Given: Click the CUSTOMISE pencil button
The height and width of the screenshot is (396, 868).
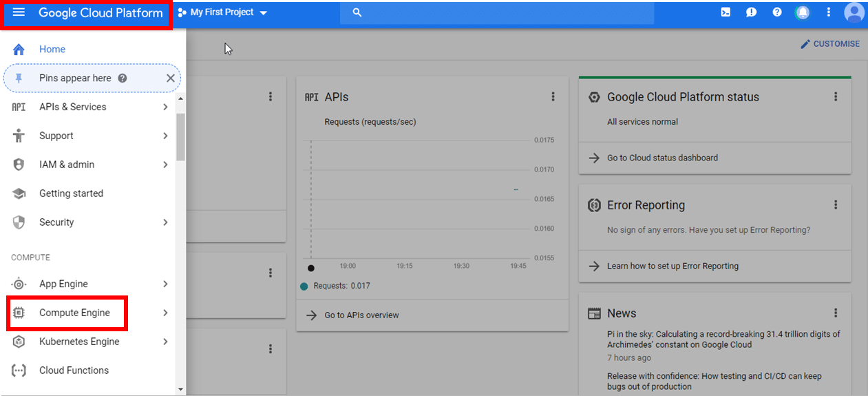Looking at the screenshot, I should click(x=829, y=44).
